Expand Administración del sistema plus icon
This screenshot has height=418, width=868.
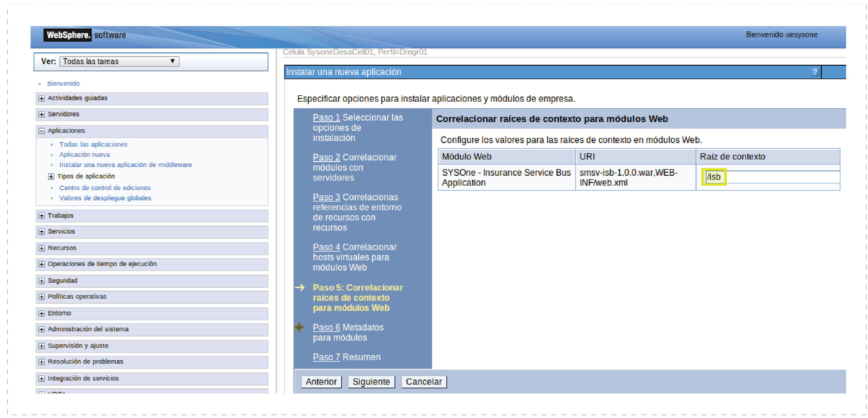coord(41,329)
